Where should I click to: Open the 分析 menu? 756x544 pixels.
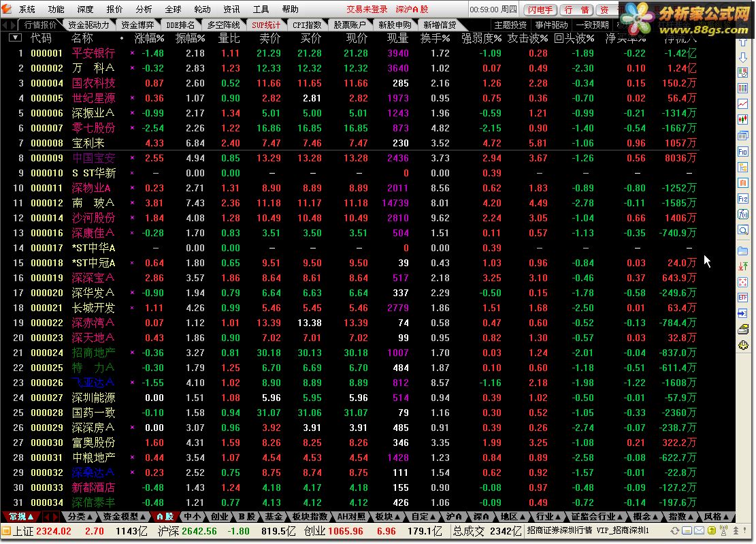[x=144, y=9]
